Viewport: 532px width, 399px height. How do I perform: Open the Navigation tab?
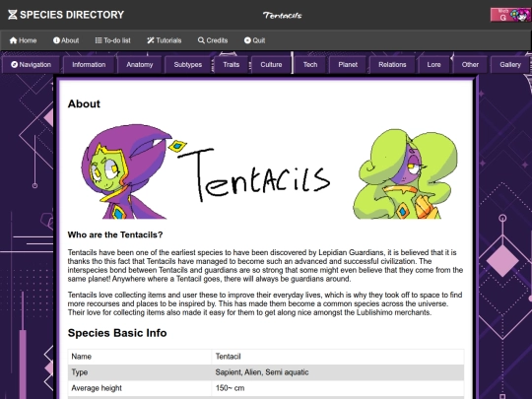coord(31,64)
